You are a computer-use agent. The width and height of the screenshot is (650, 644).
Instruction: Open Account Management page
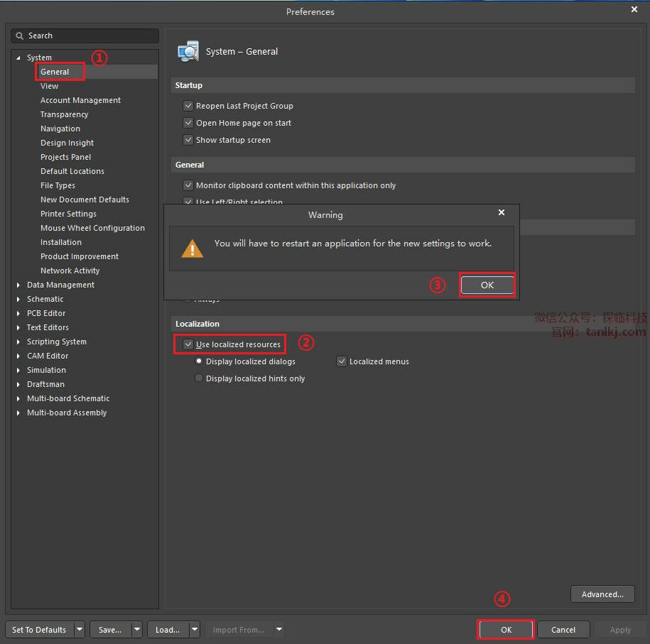(x=80, y=100)
